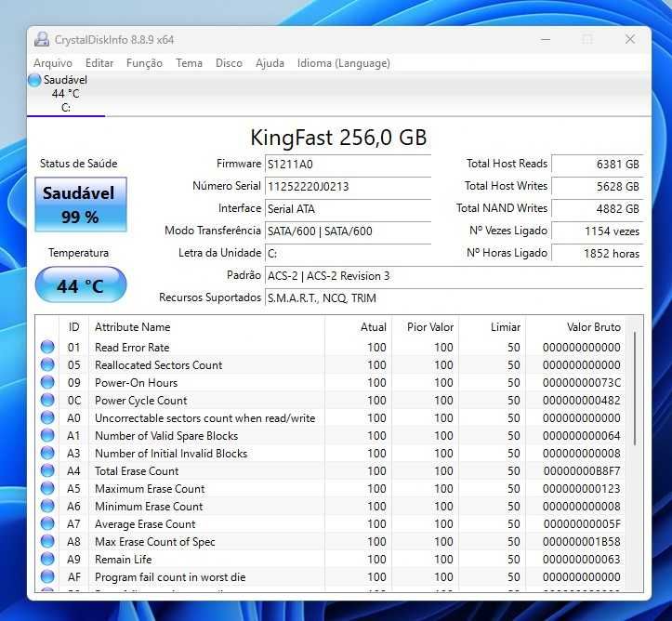672x621 pixels.
Task: Open the Ajuda menu
Action: pyautogui.click(x=270, y=63)
